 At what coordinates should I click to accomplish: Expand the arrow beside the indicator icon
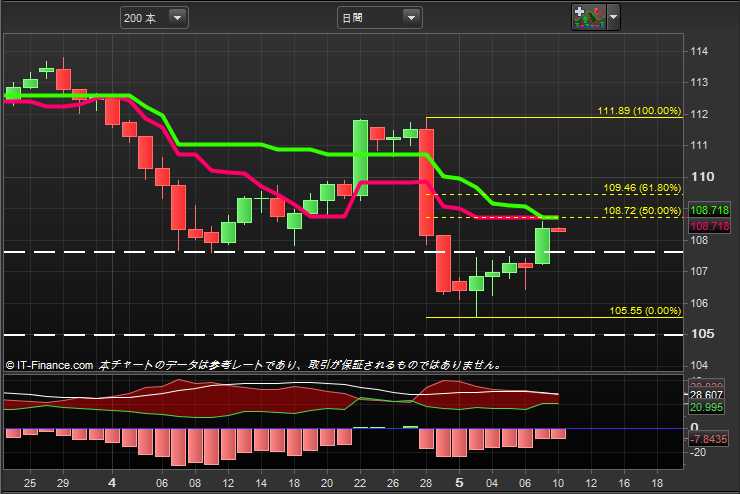(613, 17)
